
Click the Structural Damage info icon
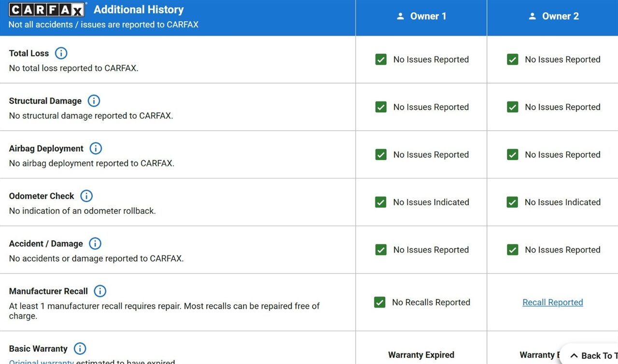[94, 101]
